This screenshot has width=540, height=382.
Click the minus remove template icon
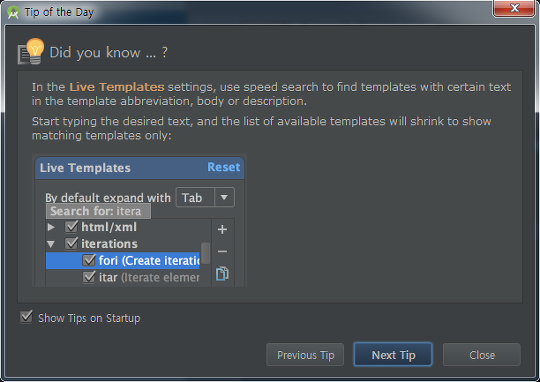pos(222,251)
